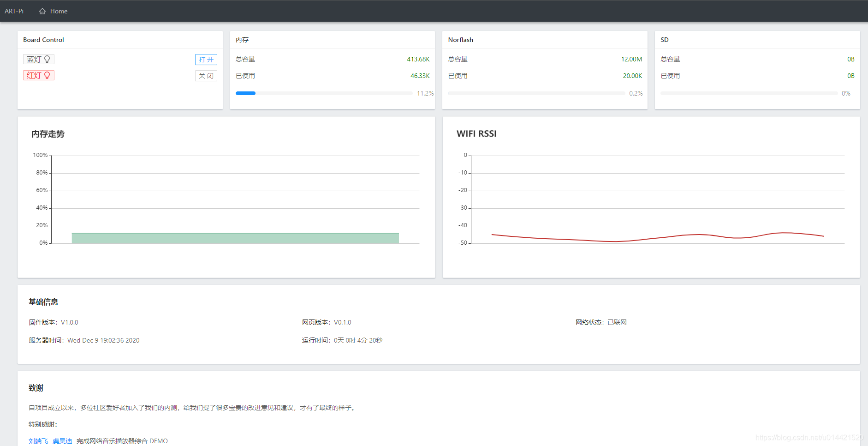Screen dimensions: 868x446
Task: Select the 红灯 tag
Action: [39, 75]
